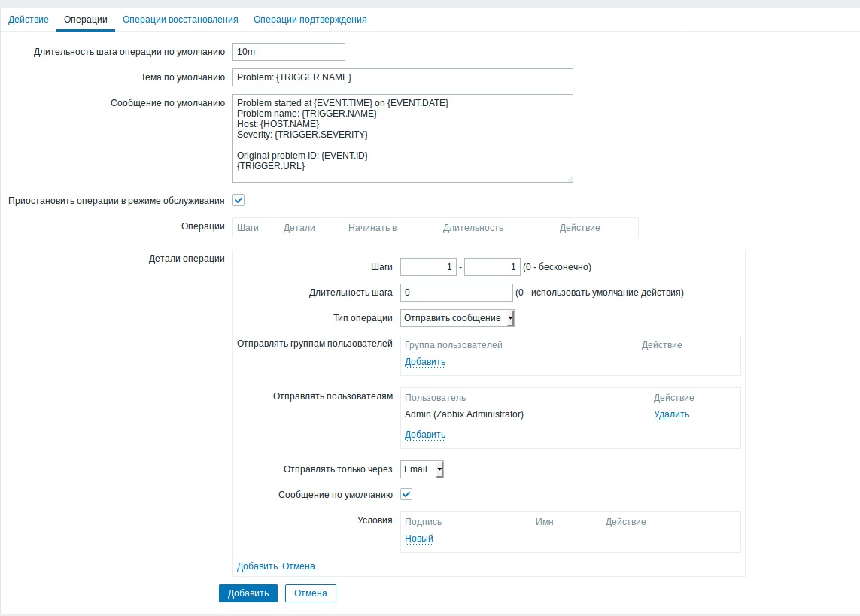Disable Приостановить операции в режиме обслуживания
Viewport: 860px width, 616px height.
tap(239, 199)
